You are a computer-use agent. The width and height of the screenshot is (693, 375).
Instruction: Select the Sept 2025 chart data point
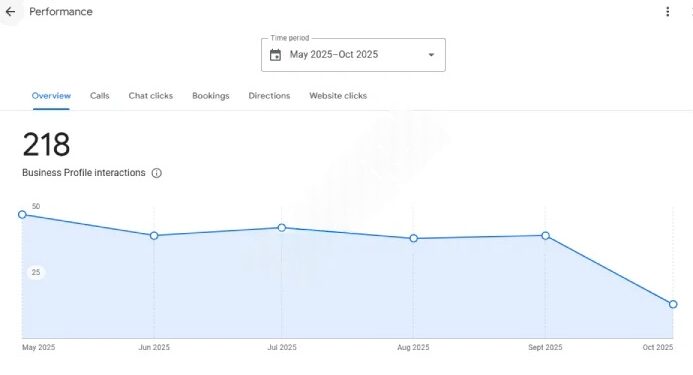click(x=545, y=236)
